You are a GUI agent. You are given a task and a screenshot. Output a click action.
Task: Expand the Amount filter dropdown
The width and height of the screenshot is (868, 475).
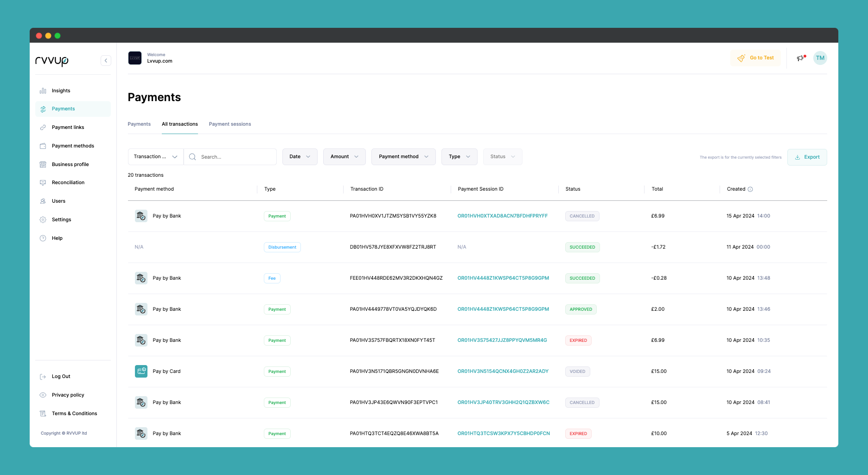(344, 157)
